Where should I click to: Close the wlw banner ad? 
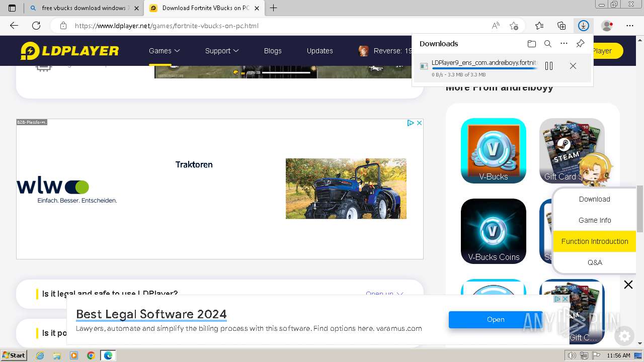tap(419, 123)
